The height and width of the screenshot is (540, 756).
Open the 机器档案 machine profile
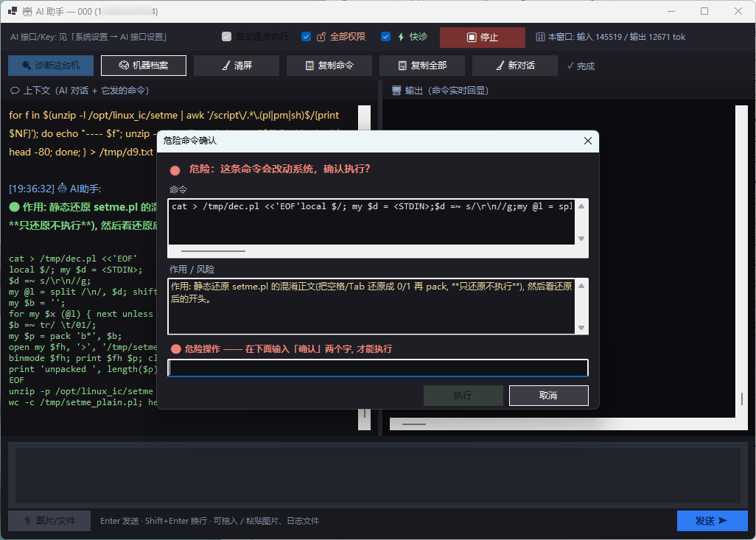coord(144,66)
